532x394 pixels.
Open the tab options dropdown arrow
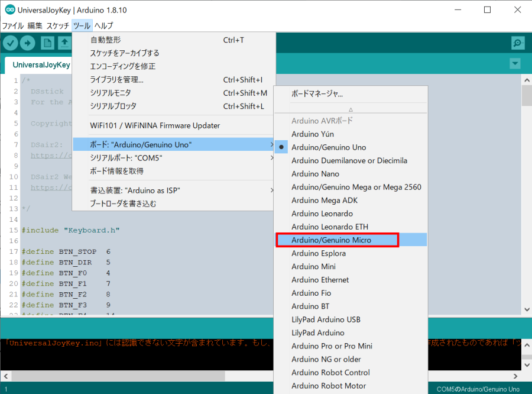(x=515, y=63)
